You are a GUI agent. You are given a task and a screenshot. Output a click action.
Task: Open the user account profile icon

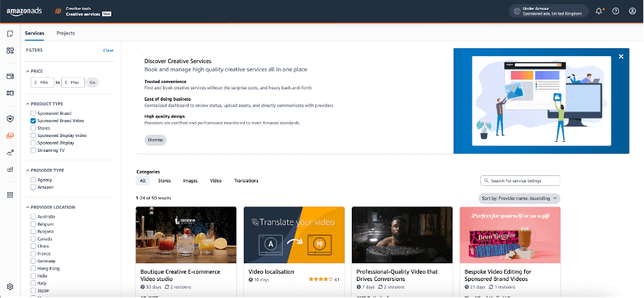(x=631, y=11)
